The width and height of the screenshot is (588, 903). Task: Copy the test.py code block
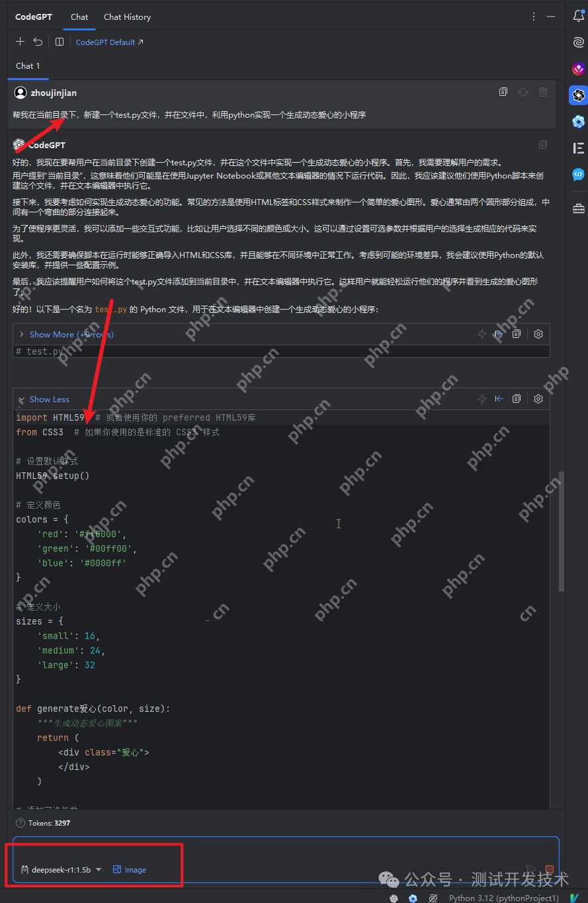click(x=517, y=334)
